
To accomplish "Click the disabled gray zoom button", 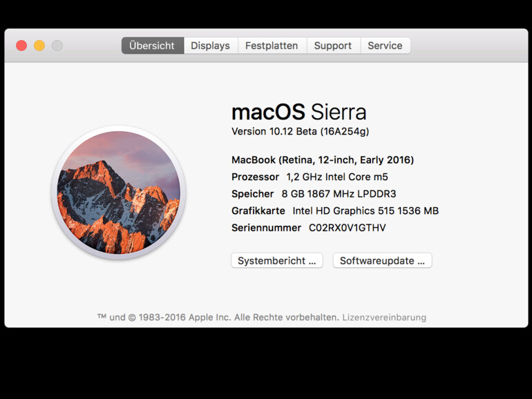I will pyautogui.click(x=57, y=46).
